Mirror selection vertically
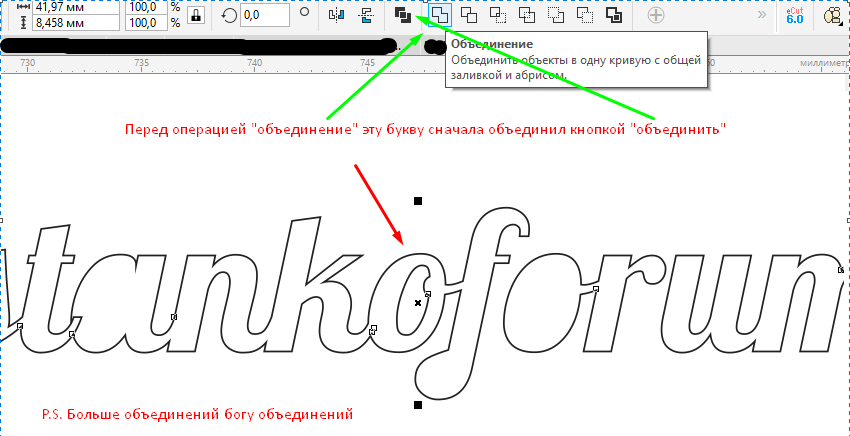This screenshot has width=850, height=436. tap(365, 15)
